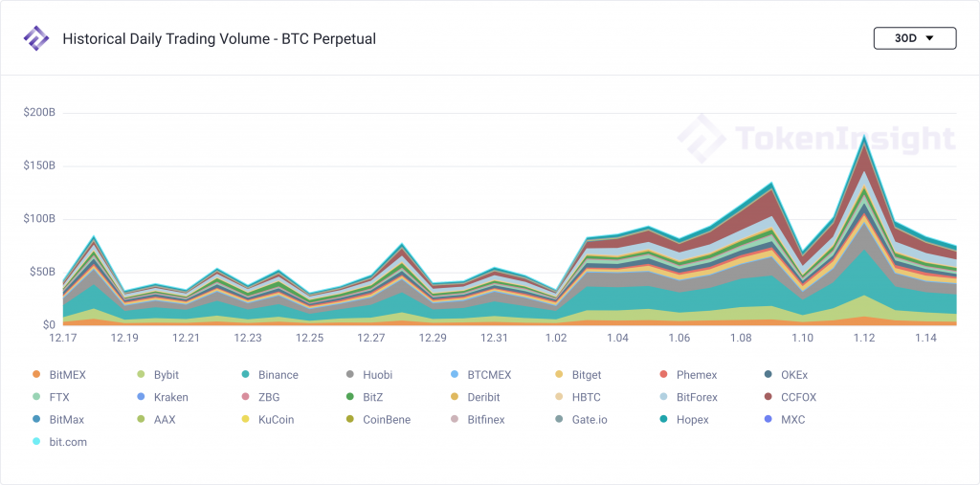Click the Phemex legend marker icon
This screenshot has height=485, width=980.
click(x=664, y=375)
